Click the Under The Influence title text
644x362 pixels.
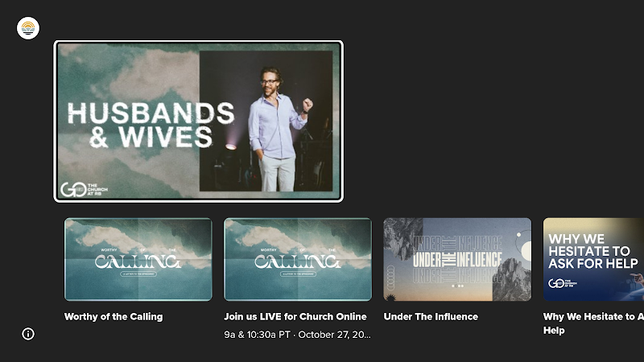(x=431, y=316)
